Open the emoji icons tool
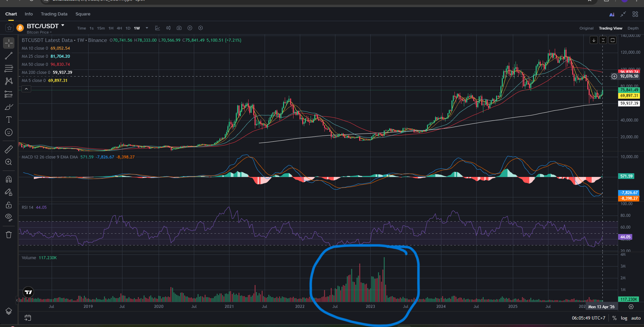 pos(9,132)
